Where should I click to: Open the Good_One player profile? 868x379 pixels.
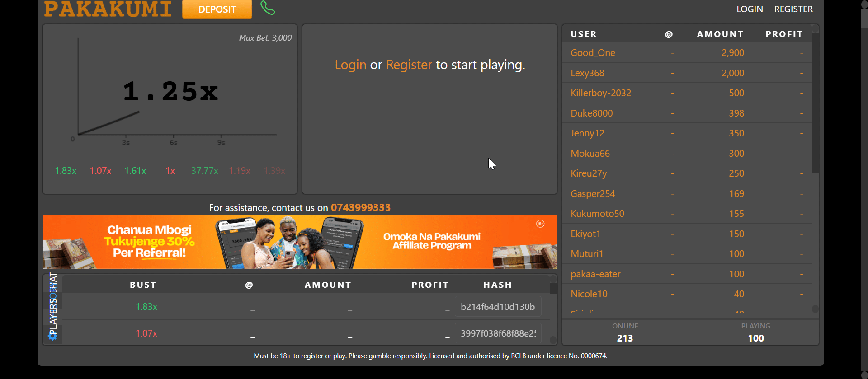(x=593, y=53)
